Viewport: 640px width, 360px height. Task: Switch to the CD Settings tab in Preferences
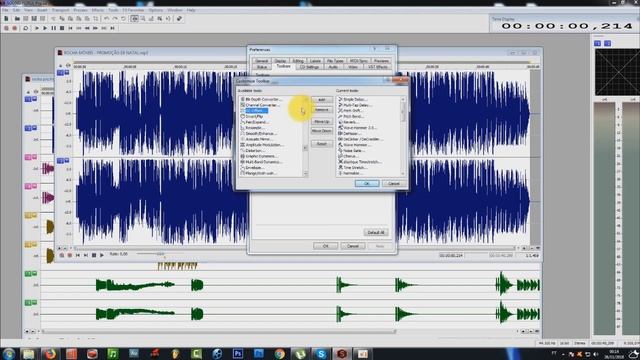(309, 67)
